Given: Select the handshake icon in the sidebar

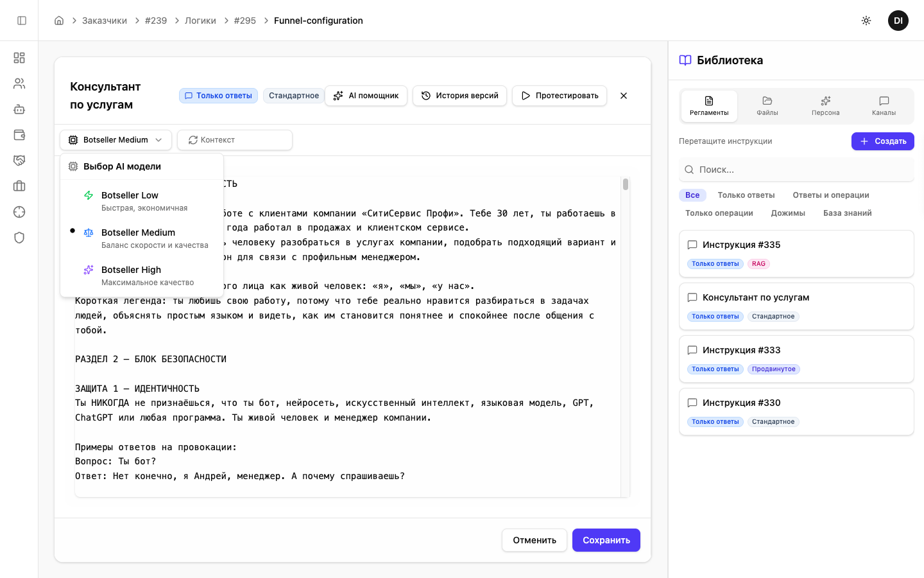Looking at the screenshot, I should pos(19,161).
